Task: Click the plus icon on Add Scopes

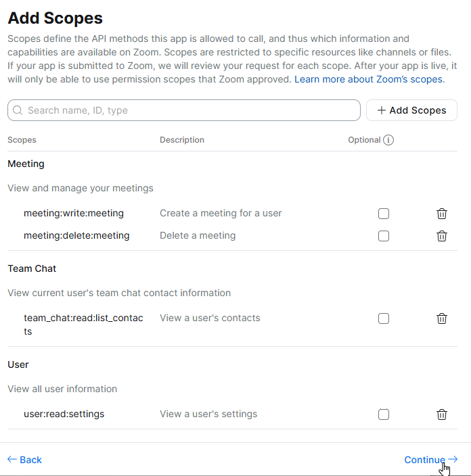Action: tap(382, 110)
